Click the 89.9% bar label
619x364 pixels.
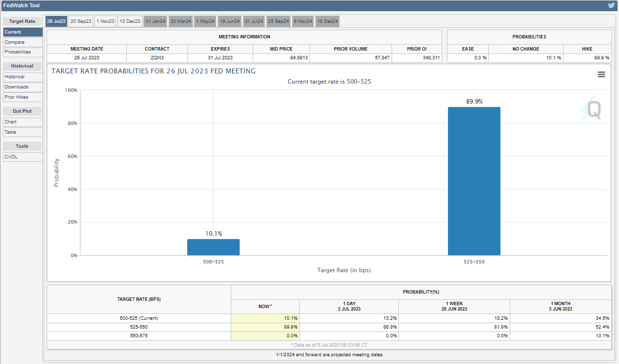pyautogui.click(x=474, y=101)
